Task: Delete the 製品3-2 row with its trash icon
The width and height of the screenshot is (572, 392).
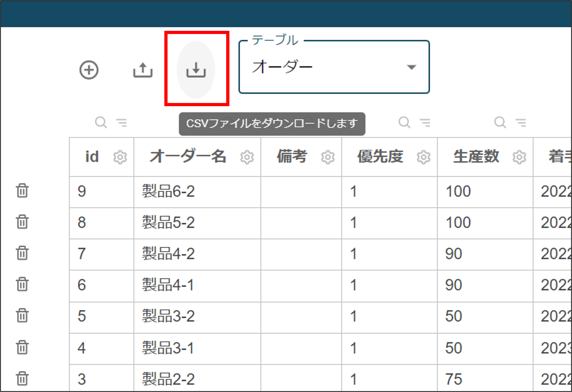Action: (x=22, y=316)
